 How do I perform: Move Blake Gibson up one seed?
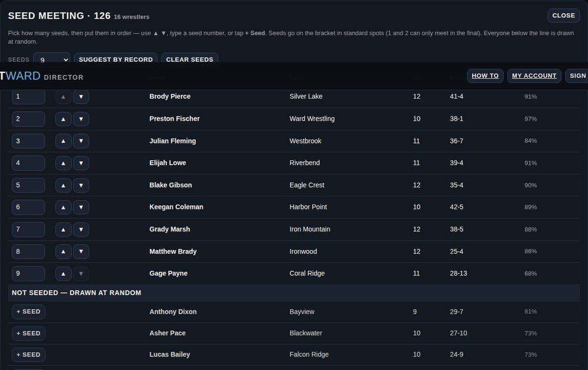tap(64, 185)
